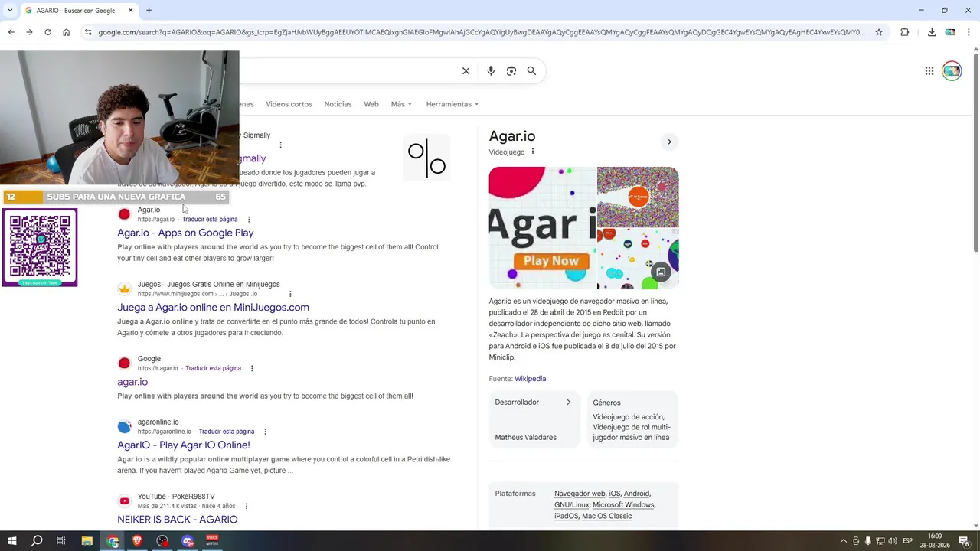Open more options beside Videojuego label

pos(533,152)
